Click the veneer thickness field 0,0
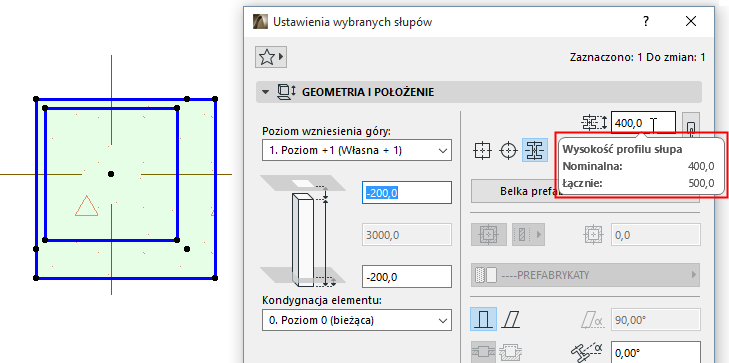 [656, 235]
